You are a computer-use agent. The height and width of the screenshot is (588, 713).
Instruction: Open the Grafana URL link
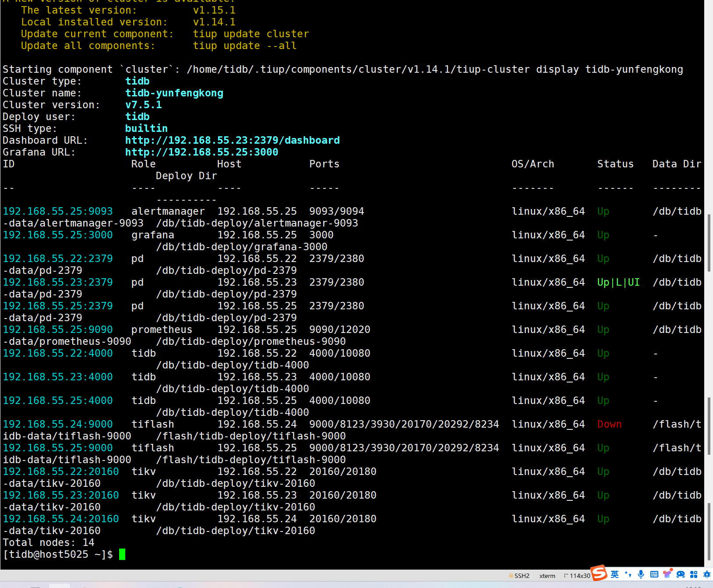[201, 152]
